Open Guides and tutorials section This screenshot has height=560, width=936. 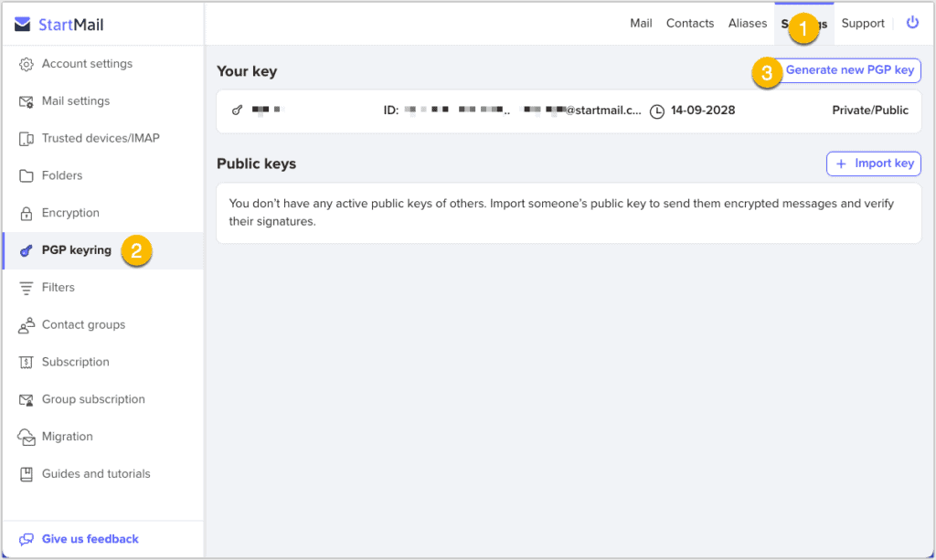coord(96,474)
